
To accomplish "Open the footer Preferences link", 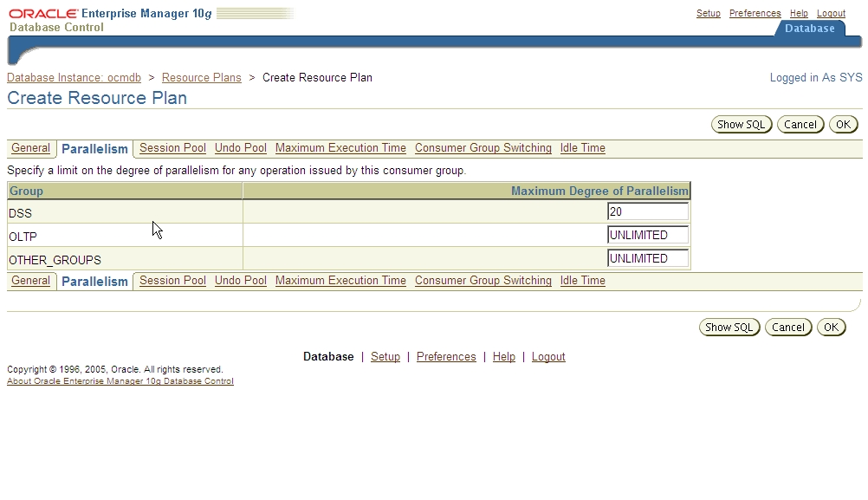I will click(x=446, y=357).
